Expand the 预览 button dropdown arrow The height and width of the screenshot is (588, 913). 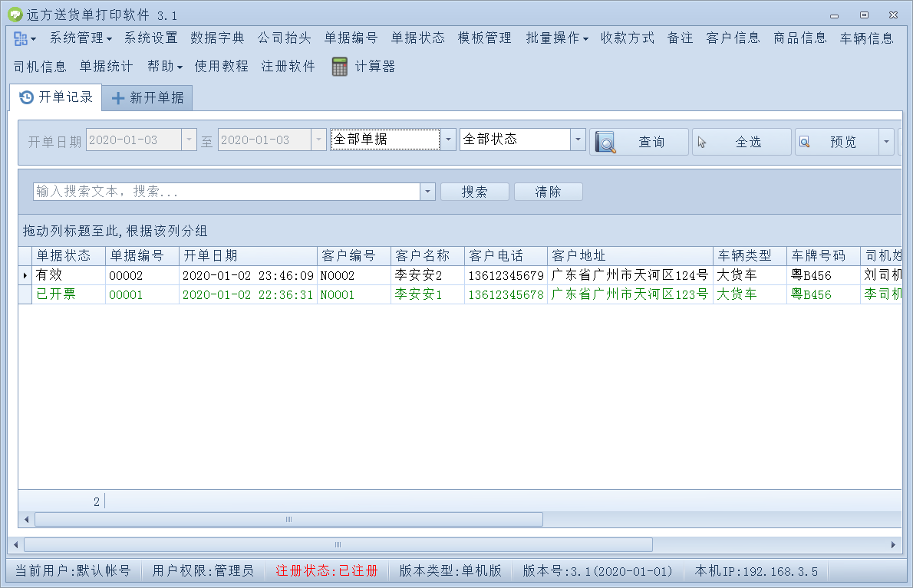886,142
